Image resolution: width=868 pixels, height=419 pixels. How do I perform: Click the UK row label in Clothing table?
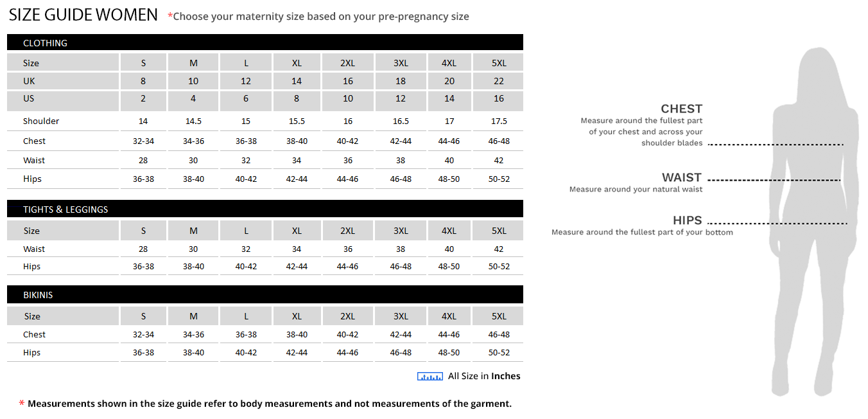[x=30, y=81]
